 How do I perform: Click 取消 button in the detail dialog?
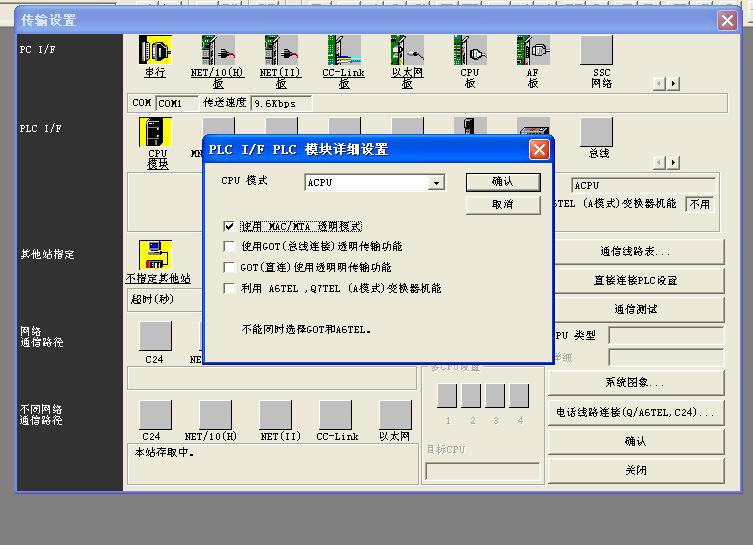point(503,204)
